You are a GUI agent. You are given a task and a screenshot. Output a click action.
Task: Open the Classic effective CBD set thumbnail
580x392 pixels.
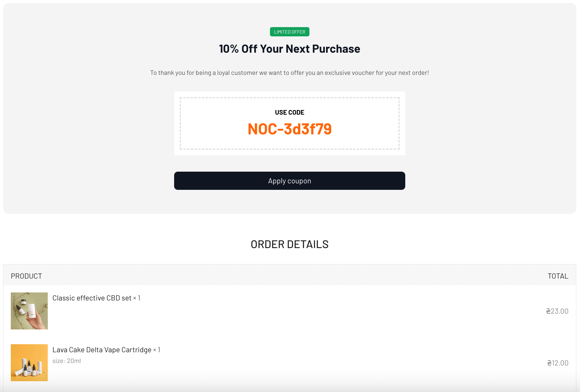tap(29, 311)
